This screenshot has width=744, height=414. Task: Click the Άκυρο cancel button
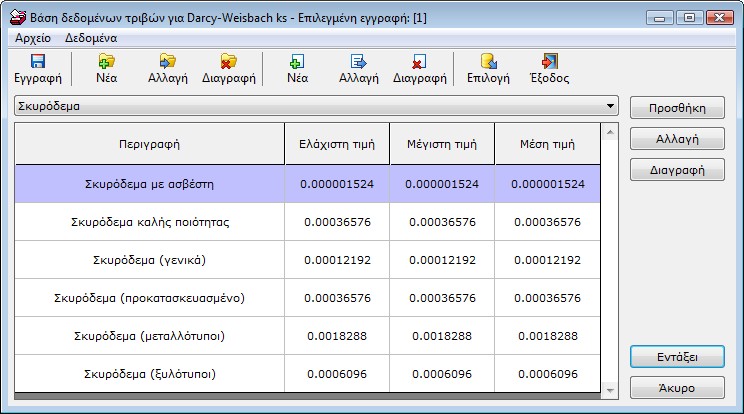tap(677, 388)
